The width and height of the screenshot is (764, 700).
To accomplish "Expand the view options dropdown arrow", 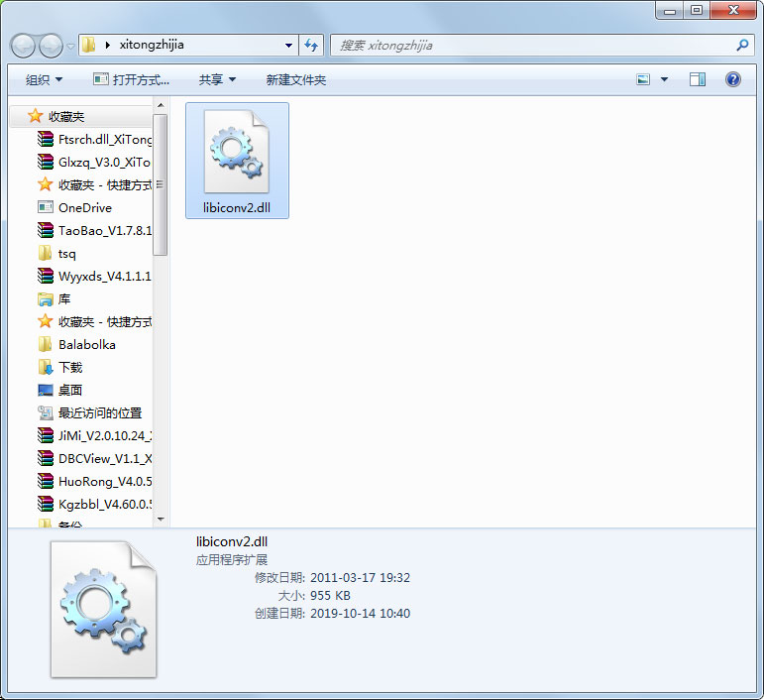I will pyautogui.click(x=664, y=79).
